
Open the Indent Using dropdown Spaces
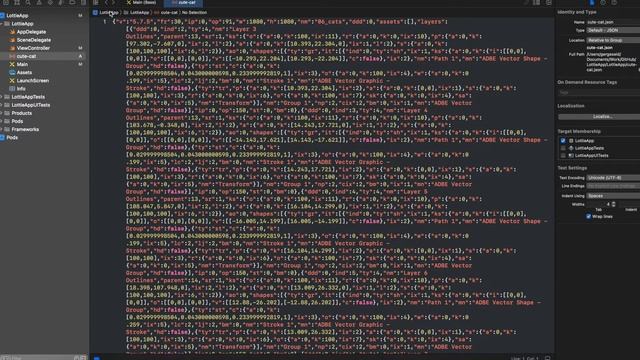613,196
